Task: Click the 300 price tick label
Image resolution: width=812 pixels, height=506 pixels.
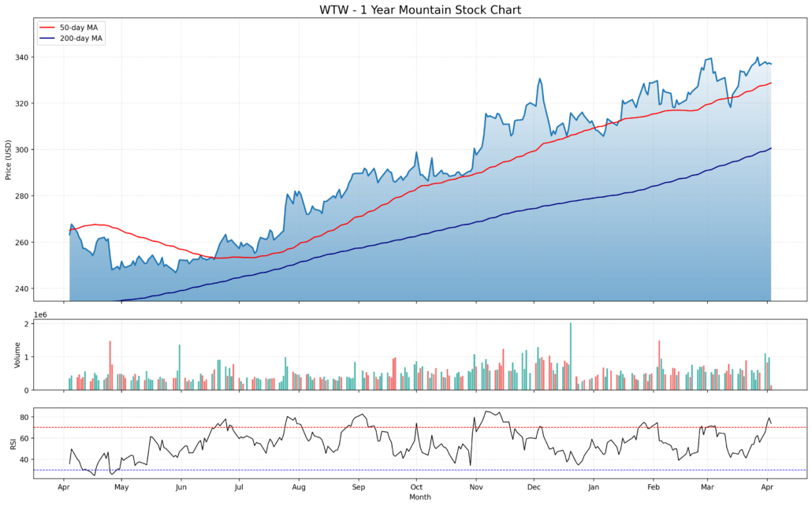Action: click(22, 150)
